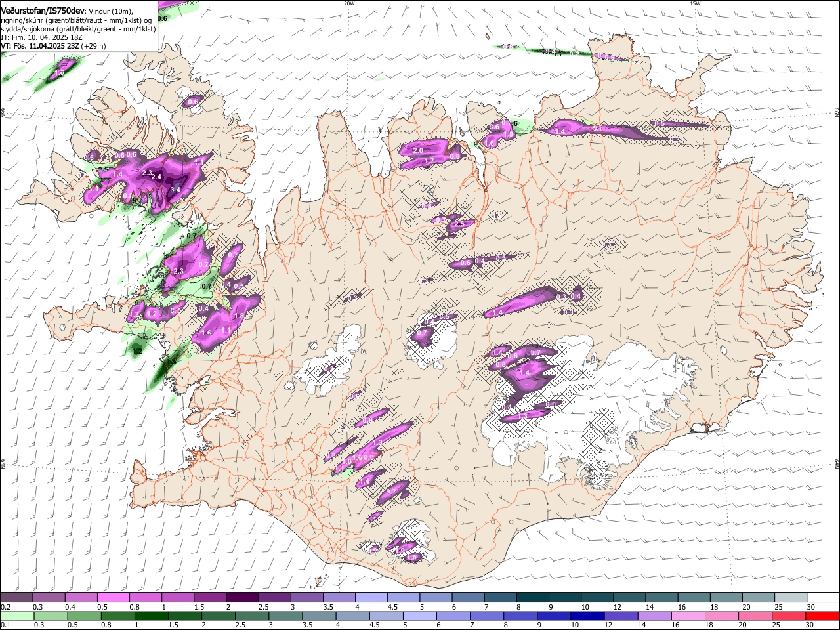Click the rain scale swatch between 6 and 7
Image resolution: width=840 pixels, height=630 pixels.
453,616
